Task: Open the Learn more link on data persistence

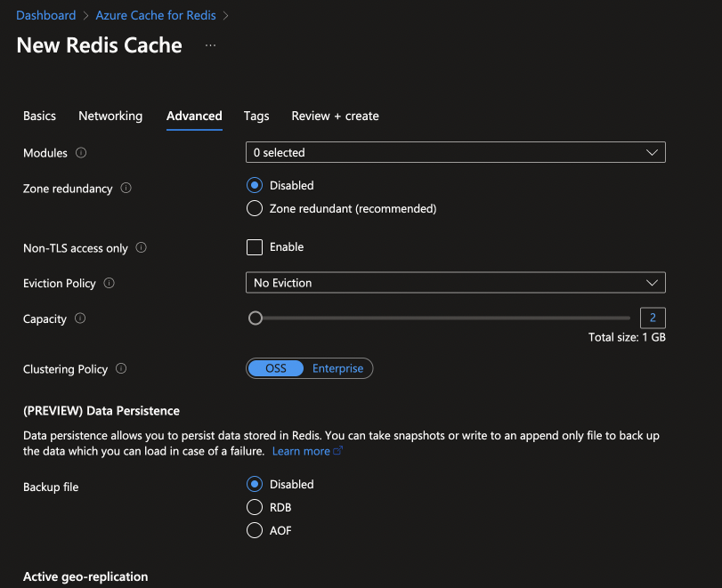Action: tap(301, 451)
